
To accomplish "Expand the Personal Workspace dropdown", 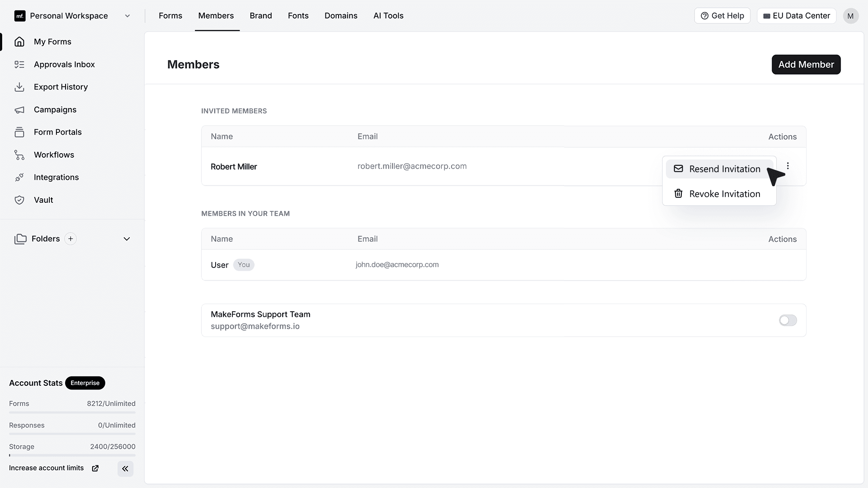I will (x=127, y=16).
